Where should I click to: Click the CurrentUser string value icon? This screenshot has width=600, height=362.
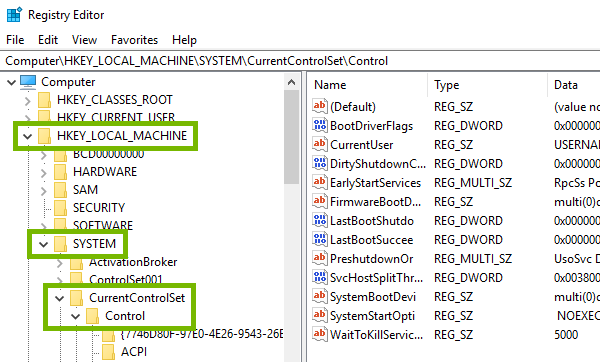[320, 144]
